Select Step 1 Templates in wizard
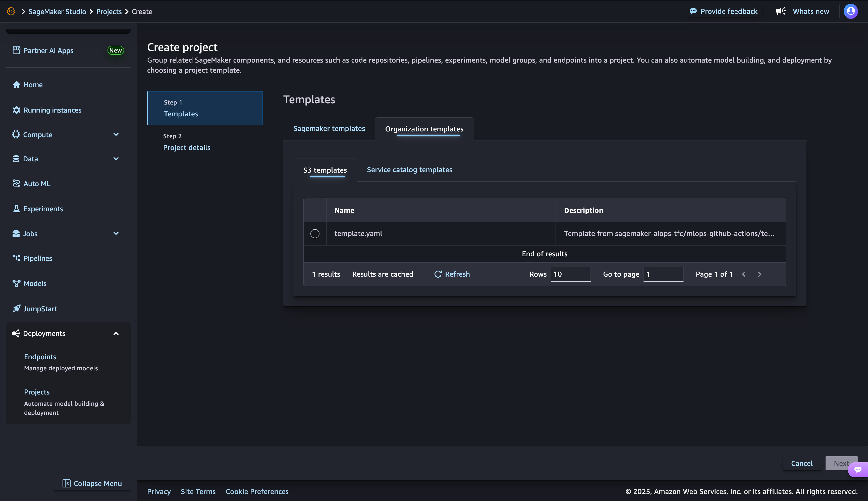The width and height of the screenshot is (868, 501). (205, 108)
